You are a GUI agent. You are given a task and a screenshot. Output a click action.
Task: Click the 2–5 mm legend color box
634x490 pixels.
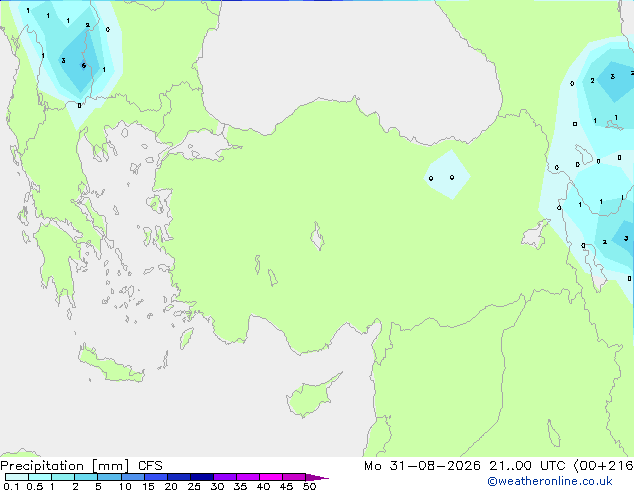point(86,477)
